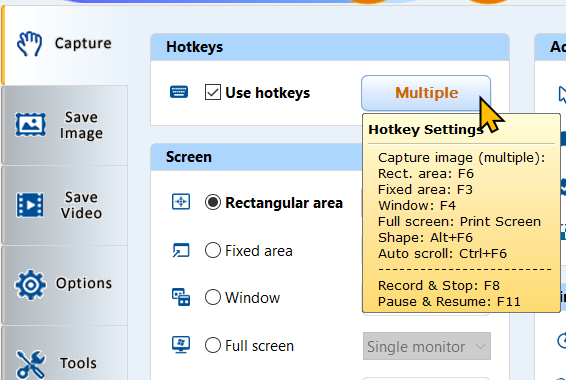Click the Save Image picture icon
The width and height of the screenshot is (566, 380).
[x=30, y=125]
